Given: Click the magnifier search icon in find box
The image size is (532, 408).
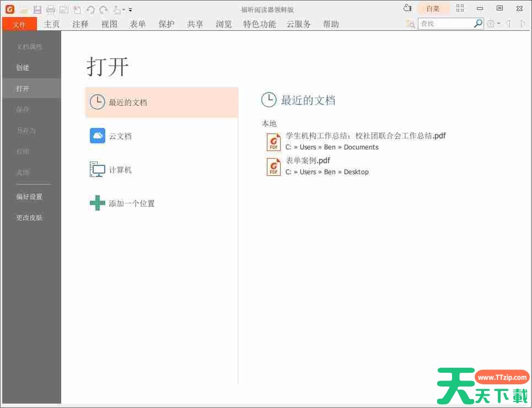Looking at the screenshot, I should pos(478,24).
